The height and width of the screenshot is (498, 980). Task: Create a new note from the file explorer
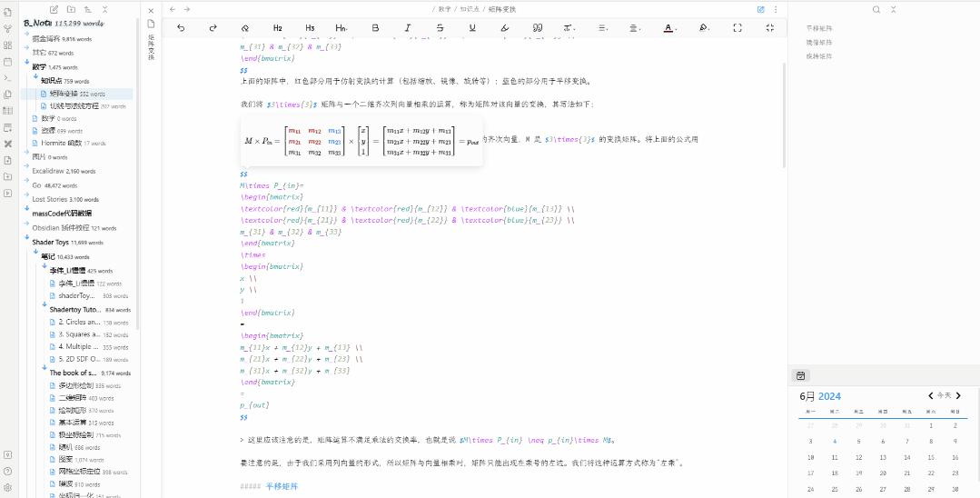(54, 9)
